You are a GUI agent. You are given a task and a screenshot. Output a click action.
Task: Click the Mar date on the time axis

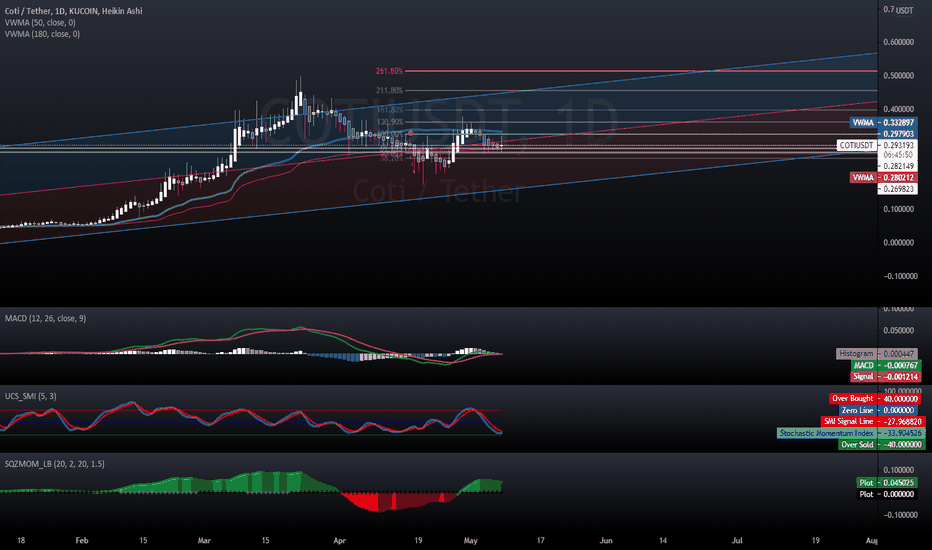pos(204,540)
